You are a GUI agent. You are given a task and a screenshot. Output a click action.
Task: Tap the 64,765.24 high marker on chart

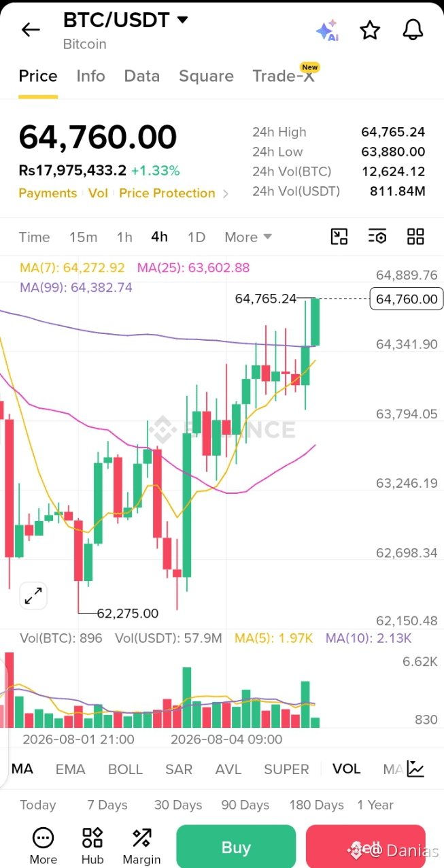(266, 299)
